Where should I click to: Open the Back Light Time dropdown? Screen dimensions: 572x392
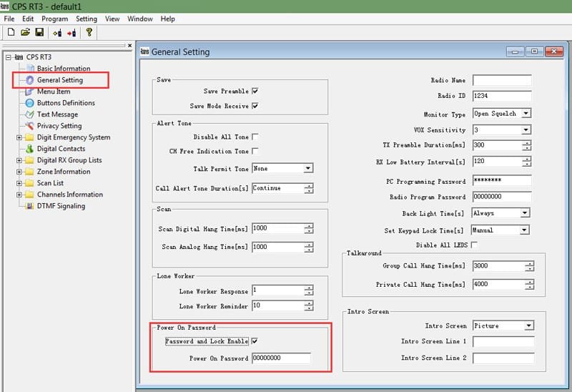[x=525, y=212]
